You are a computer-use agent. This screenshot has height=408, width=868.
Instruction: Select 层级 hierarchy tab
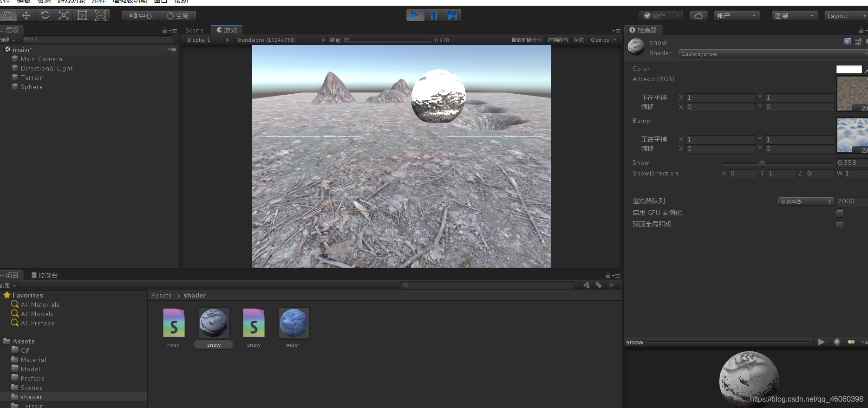pos(11,30)
